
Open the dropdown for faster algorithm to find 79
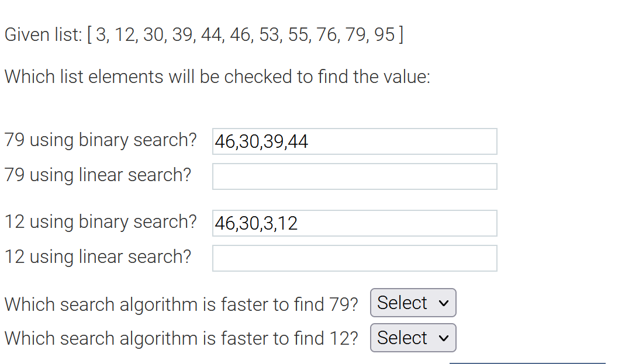[x=413, y=303]
